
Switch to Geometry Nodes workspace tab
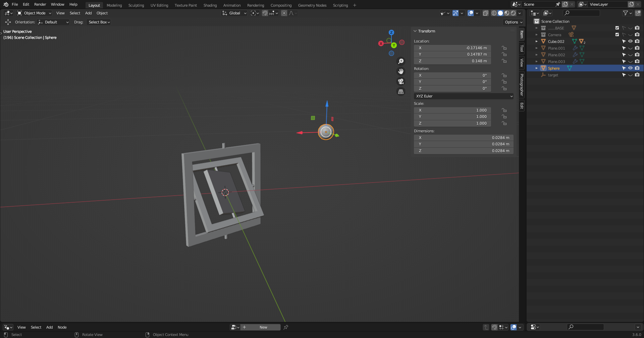point(312,5)
